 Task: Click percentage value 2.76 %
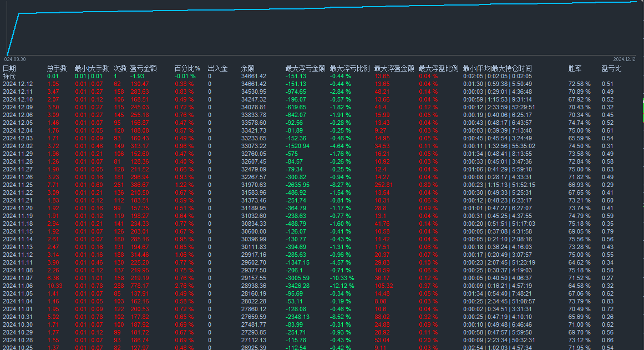pos(184,286)
